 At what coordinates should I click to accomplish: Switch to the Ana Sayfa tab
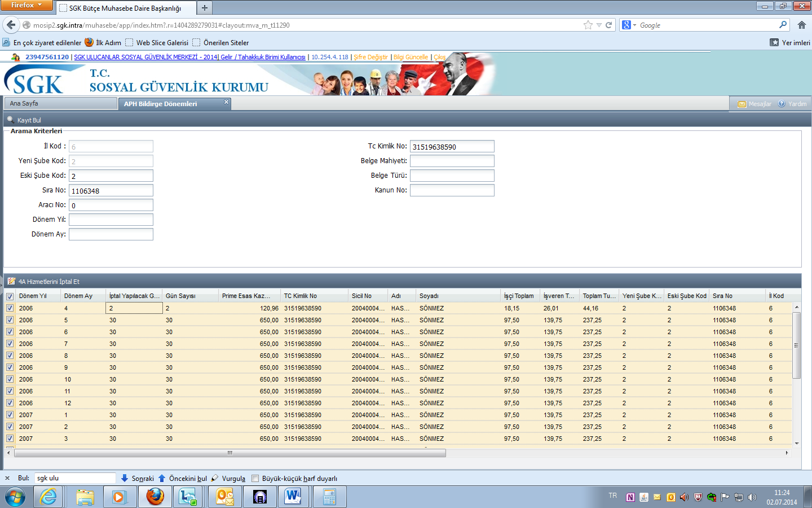click(x=60, y=103)
